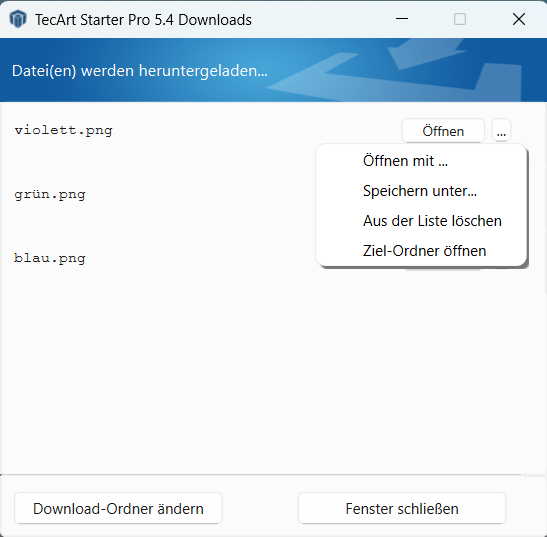Click the greyed-out maximize square icon
The height and width of the screenshot is (537, 547).
point(460,19)
